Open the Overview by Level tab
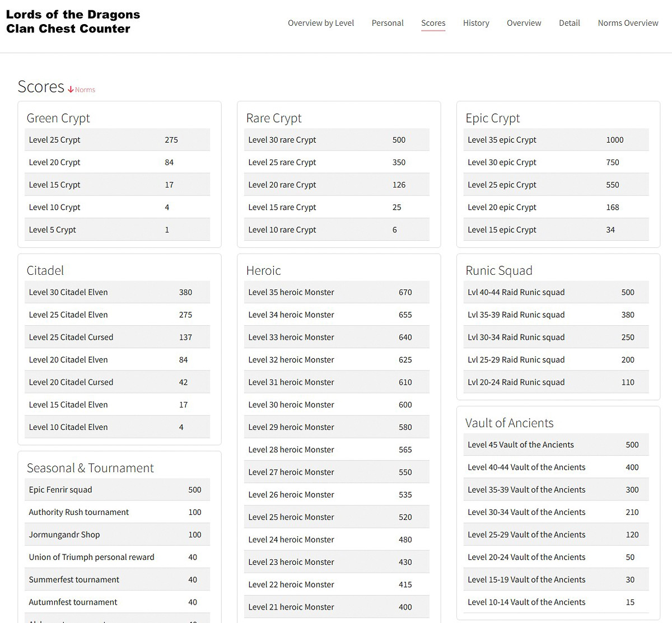Viewport: 672px width, 623px height. pos(321,23)
